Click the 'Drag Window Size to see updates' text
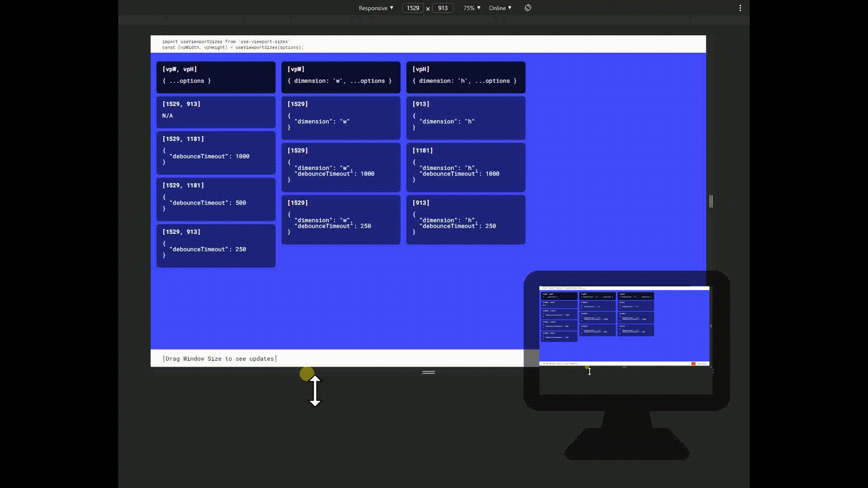Viewport: 868px width, 488px height. 220,359
